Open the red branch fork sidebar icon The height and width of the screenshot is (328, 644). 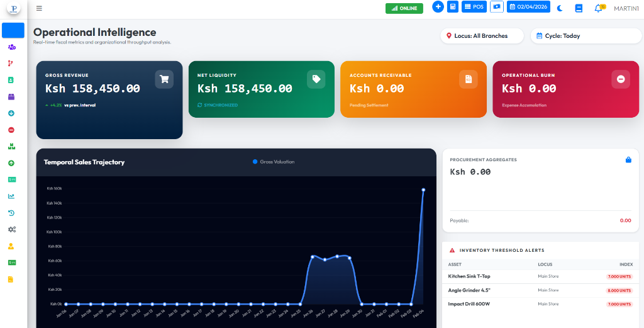(11, 64)
